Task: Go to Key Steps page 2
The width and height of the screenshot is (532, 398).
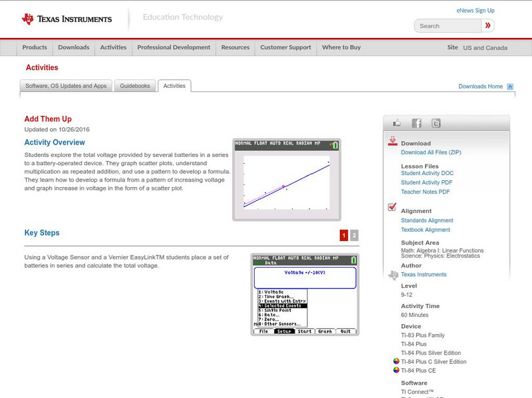Action: pyautogui.click(x=354, y=235)
